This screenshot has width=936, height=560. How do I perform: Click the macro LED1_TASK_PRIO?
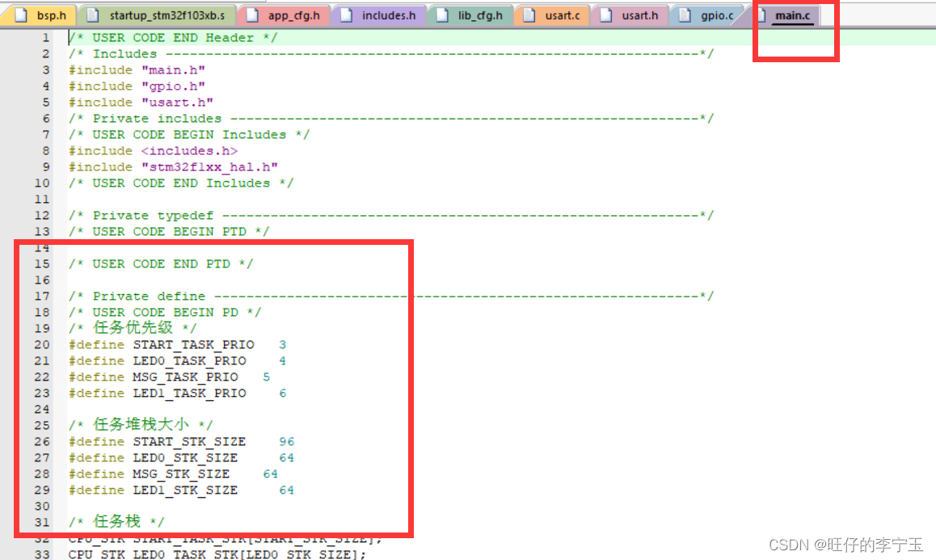189,393
